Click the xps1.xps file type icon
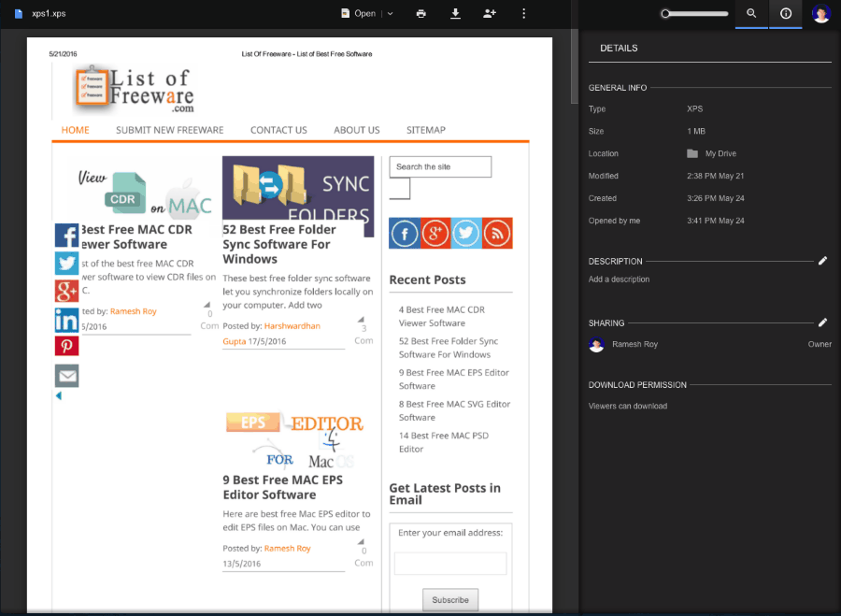The width and height of the screenshot is (841, 616). coord(19,13)
